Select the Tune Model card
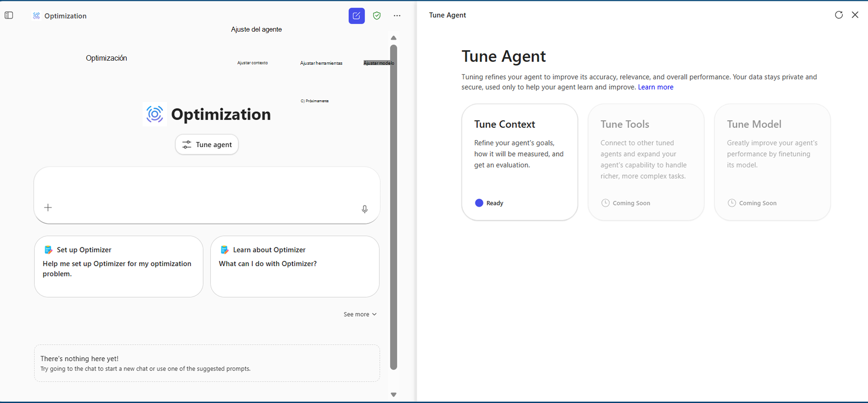The image size is (868, 403). (x=772, y=162)
